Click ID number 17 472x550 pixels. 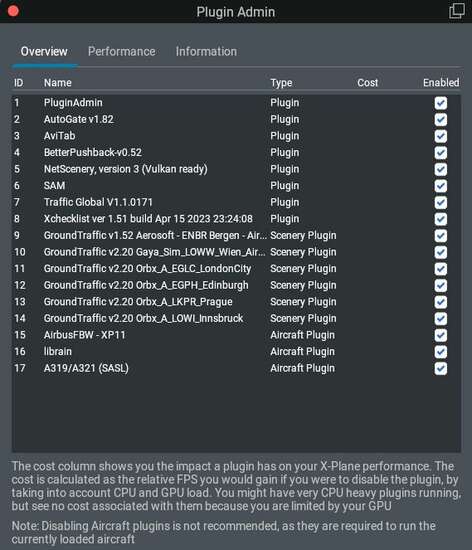(x=20, y=368)
